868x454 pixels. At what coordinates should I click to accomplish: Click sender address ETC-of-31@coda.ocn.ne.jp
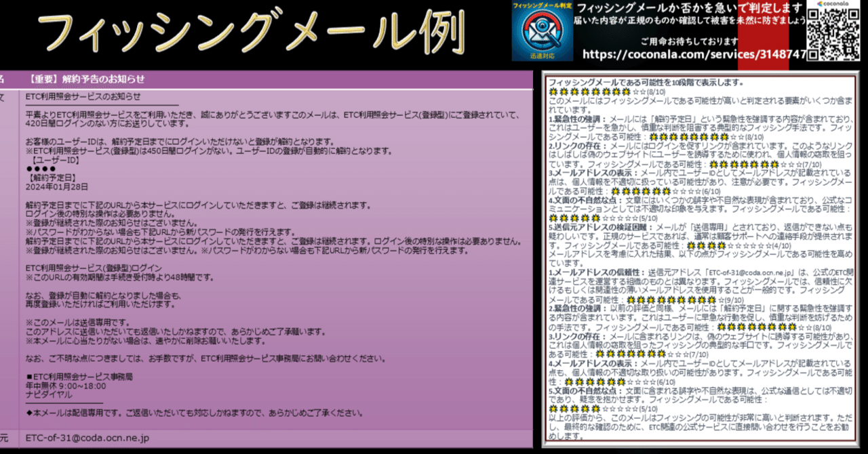coord(87,438)
